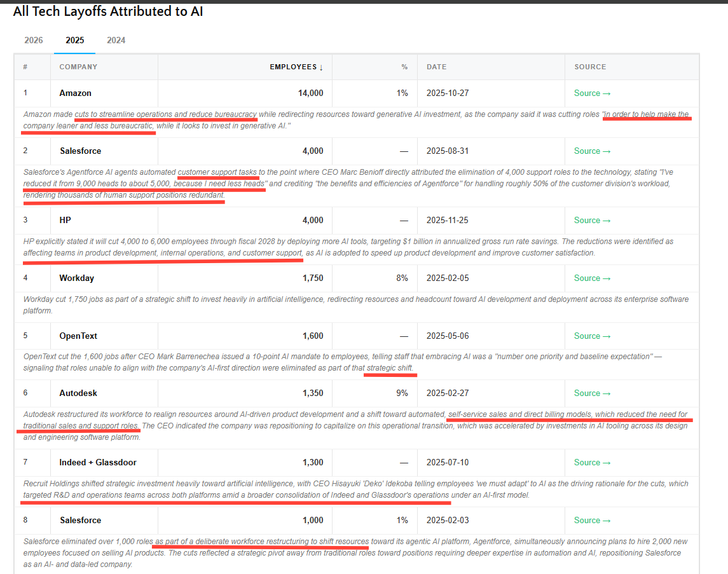Click the date 2025-11-25
The width and height of the screenshot is (728, 574).
coord(448,221)
